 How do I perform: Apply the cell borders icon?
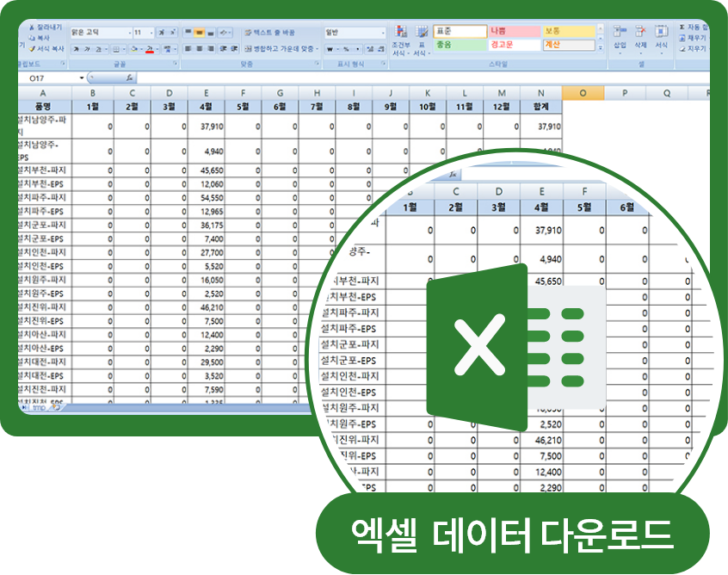point(116,49)
